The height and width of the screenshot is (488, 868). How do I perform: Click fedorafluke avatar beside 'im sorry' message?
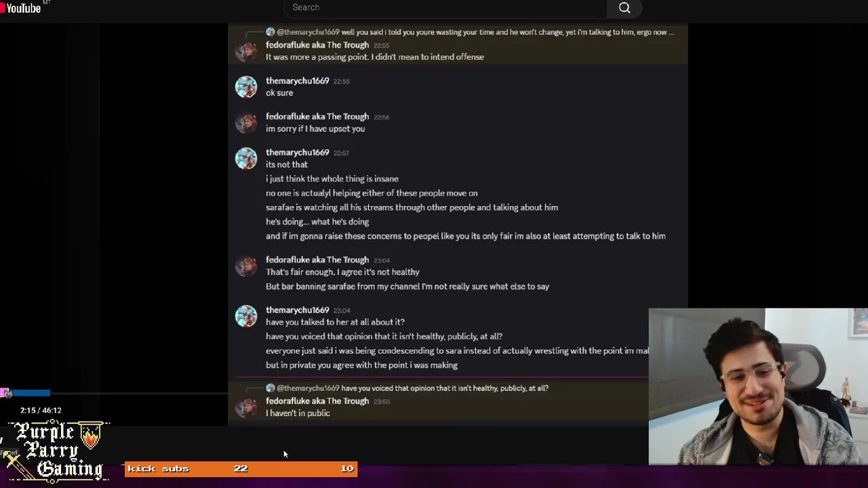[x=246, y=123]
